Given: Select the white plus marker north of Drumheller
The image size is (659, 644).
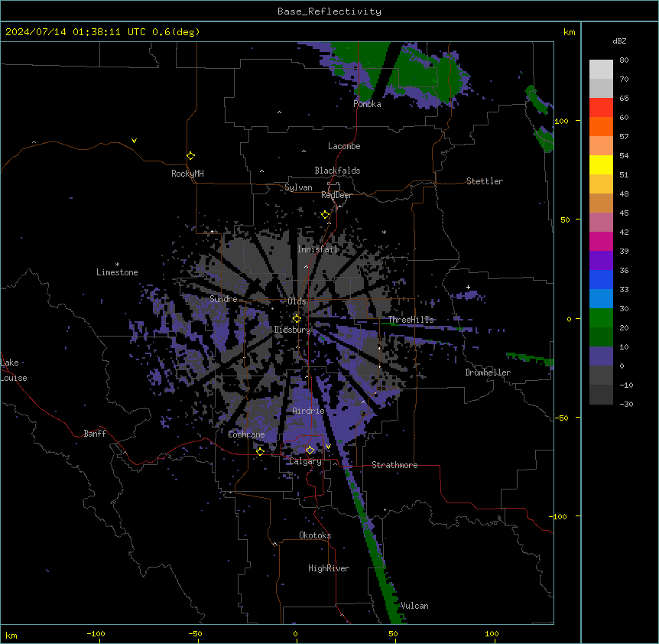Looking at the screenshot, I should click(468, 287).
